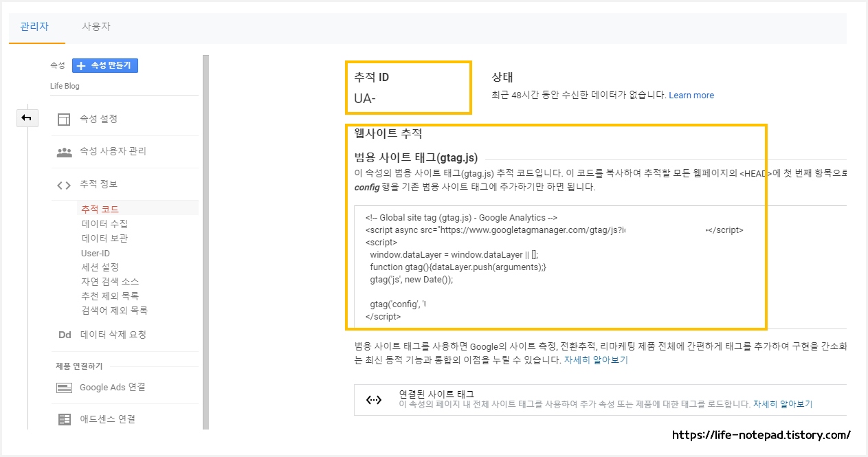Image resolution: width=868 pixels, height=457 pixels.
Task: Click the 속성 사용자 관리 people icon
Action: [x=64, y=152]
